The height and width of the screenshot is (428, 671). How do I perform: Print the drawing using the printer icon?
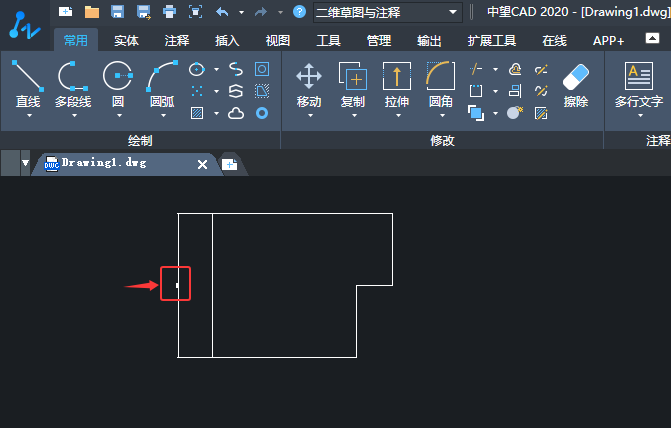[x=169, y=12]
